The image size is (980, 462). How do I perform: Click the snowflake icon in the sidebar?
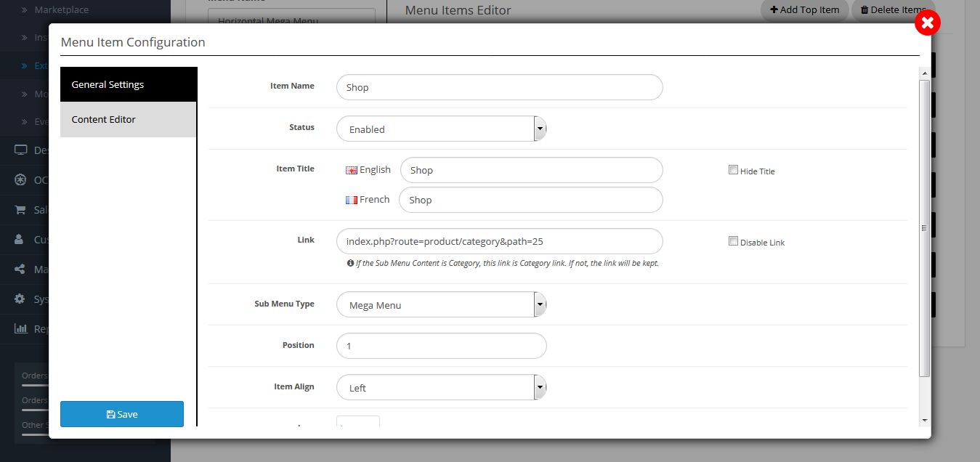click(20, 180)
